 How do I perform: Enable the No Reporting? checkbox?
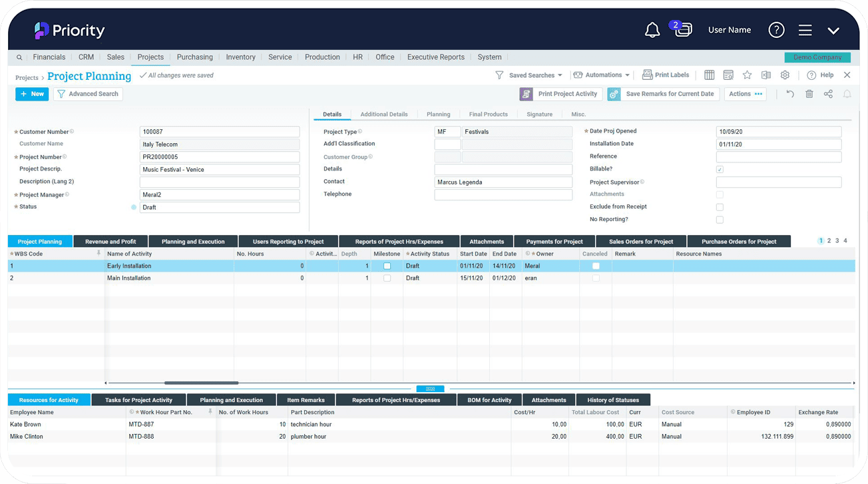[x=720, y=220]
